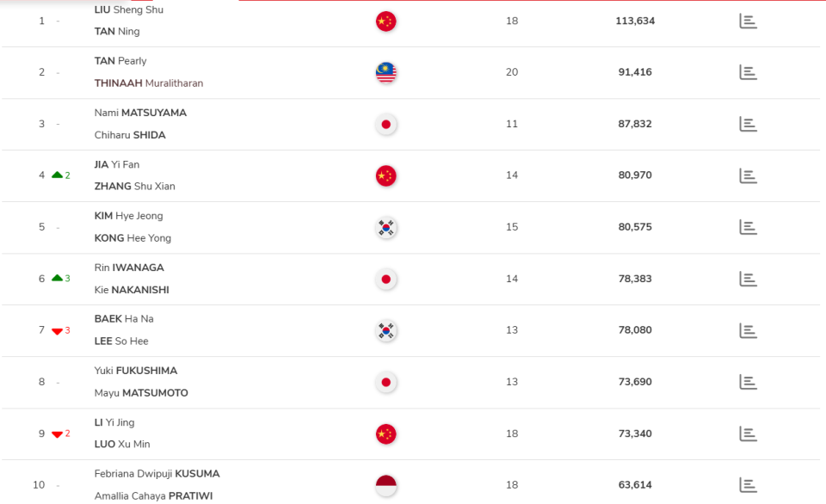826x504 pixels.
Task: Open KONG Hee Yong profile link
Action: [133, 238]
